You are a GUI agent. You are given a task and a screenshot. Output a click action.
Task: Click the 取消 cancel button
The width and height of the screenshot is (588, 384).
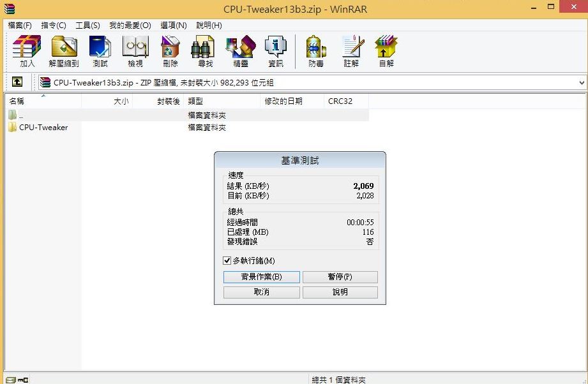point(261,292)
